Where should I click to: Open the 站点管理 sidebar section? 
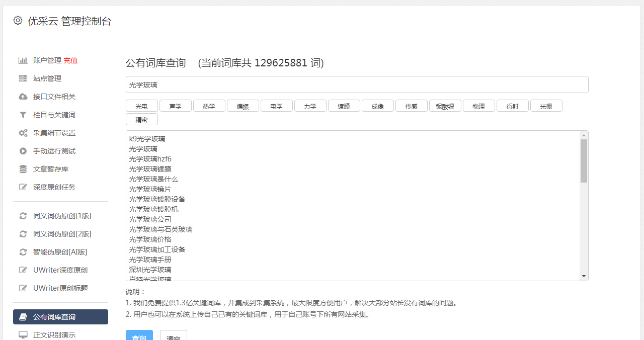[x=47, y=78]
